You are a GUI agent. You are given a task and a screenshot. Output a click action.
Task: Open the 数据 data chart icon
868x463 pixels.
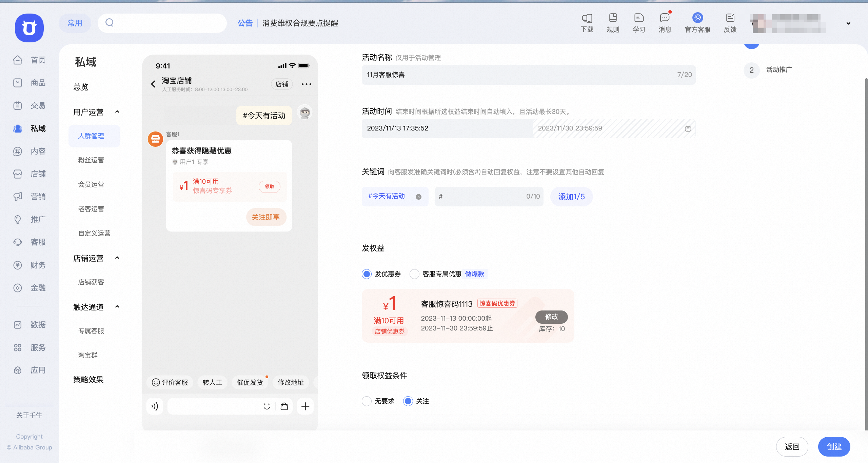(x=18, y=325)
